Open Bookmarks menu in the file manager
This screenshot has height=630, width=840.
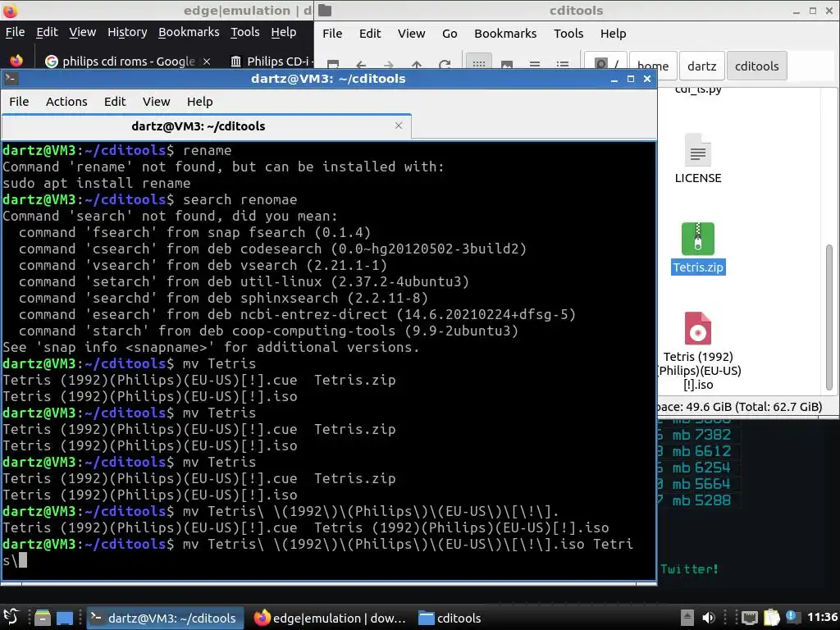point(505,33)
